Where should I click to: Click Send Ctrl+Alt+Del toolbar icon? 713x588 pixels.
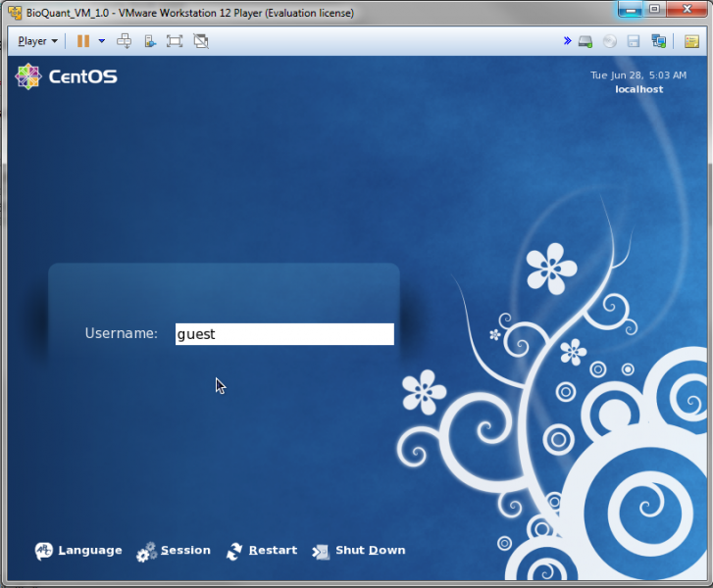click(125, 41)
